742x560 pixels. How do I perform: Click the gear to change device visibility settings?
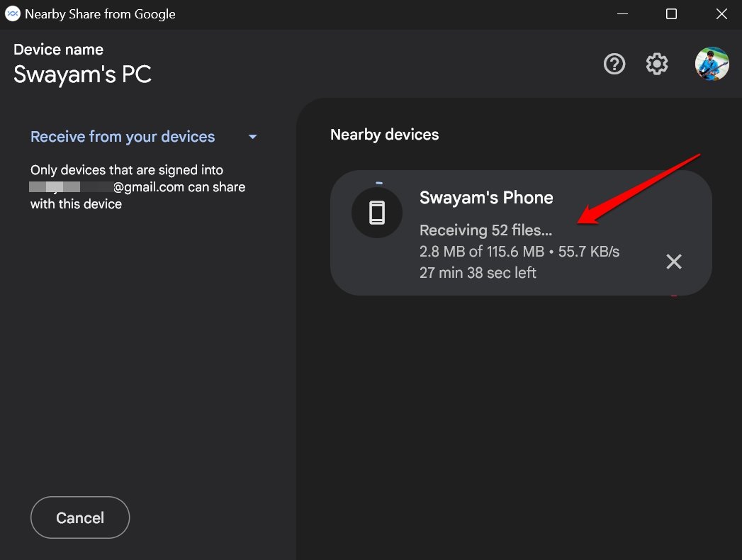tap(656, 64)
